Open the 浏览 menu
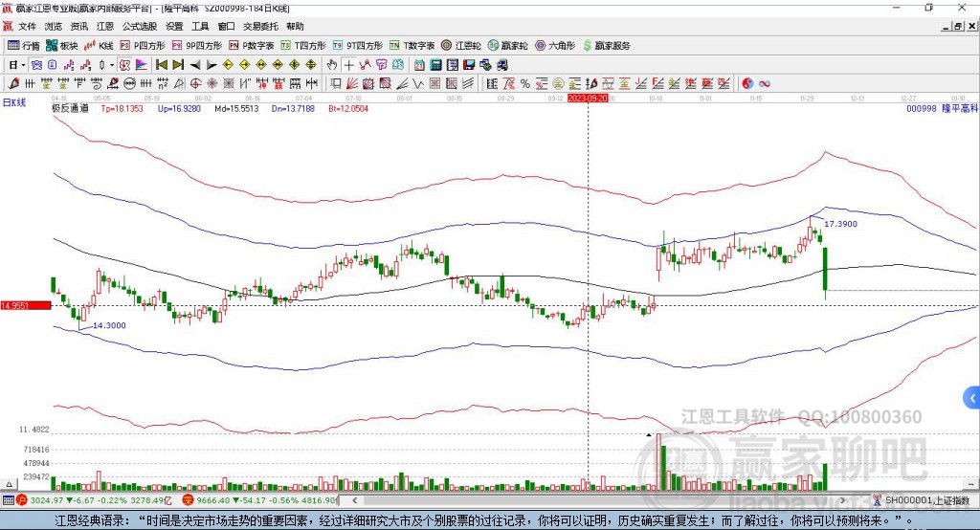 pos(54,26)
